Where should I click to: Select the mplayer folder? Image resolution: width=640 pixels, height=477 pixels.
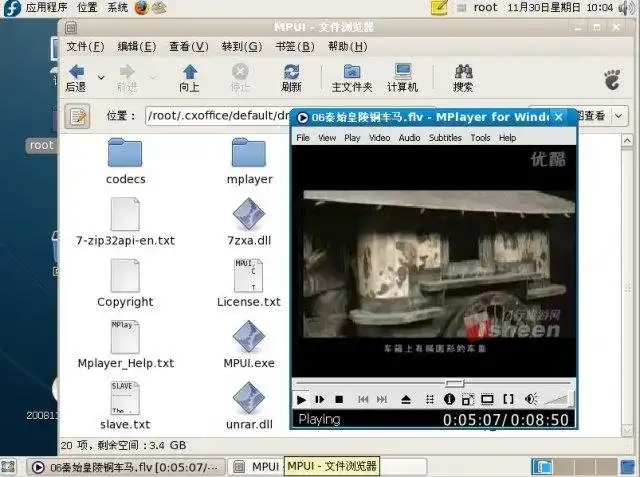[x=249, y=162]
